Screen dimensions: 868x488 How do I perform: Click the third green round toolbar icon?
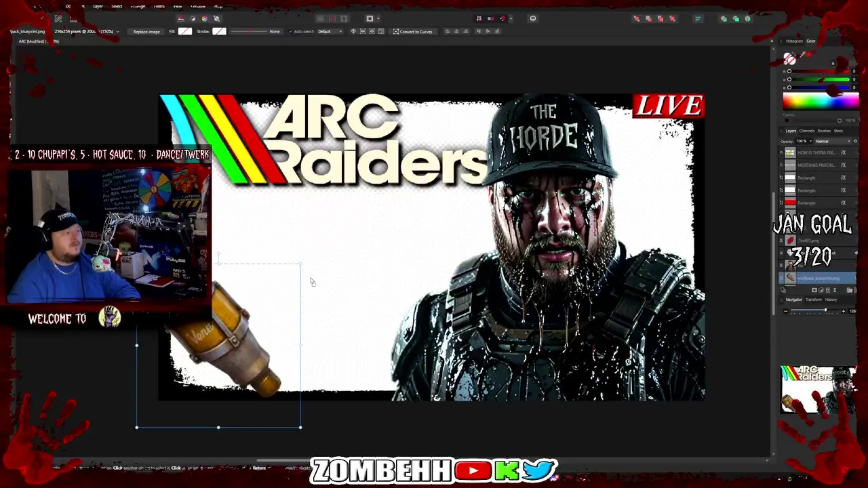[x=748, y=18]
